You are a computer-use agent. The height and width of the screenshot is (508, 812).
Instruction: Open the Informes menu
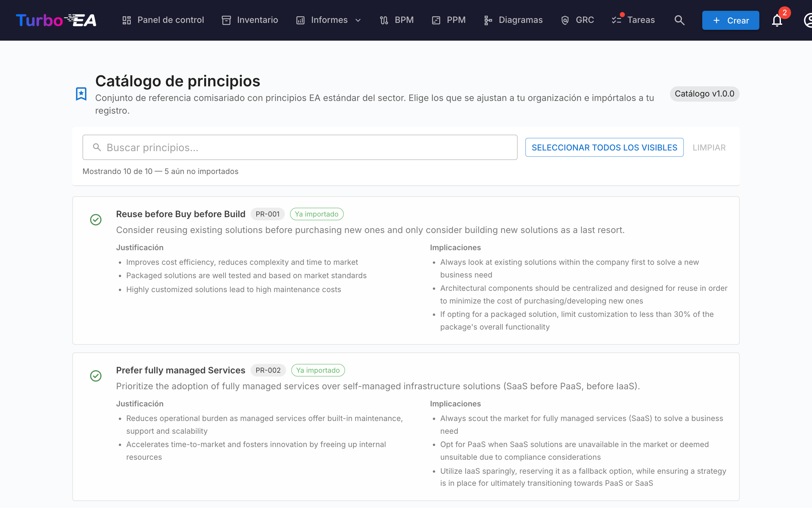coord(329,20)
